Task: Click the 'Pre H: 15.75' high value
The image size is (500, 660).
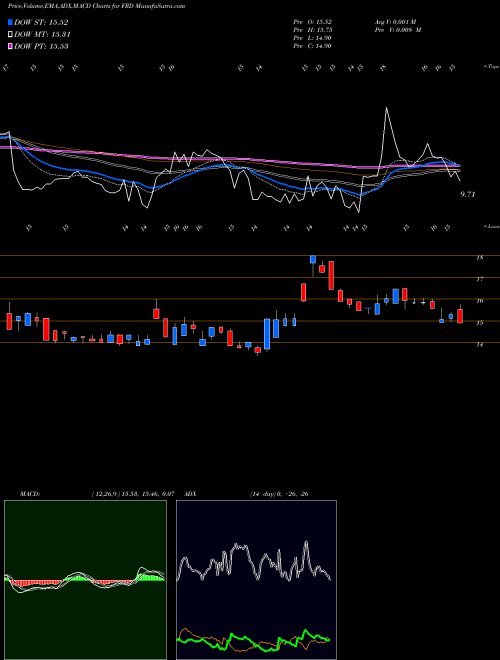Action: coord(313,30)
